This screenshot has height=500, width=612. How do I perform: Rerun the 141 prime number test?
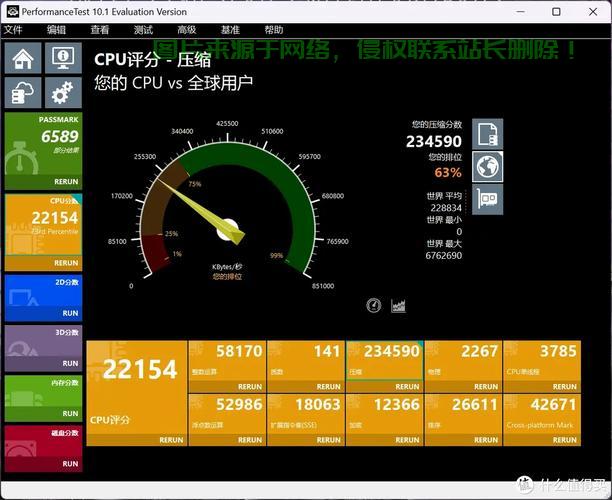pyautogui.click(x=329, y=387)
